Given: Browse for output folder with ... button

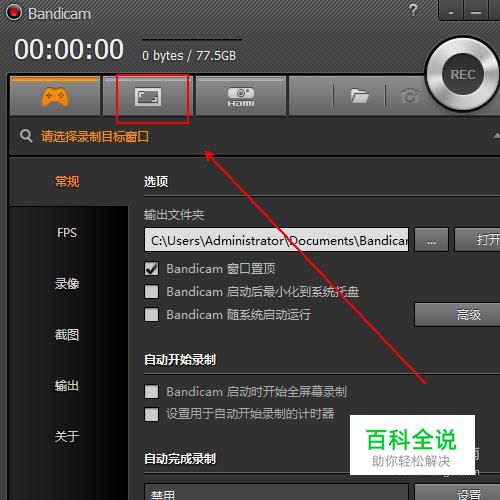Looking at the screenshot, I should point(431,240).
